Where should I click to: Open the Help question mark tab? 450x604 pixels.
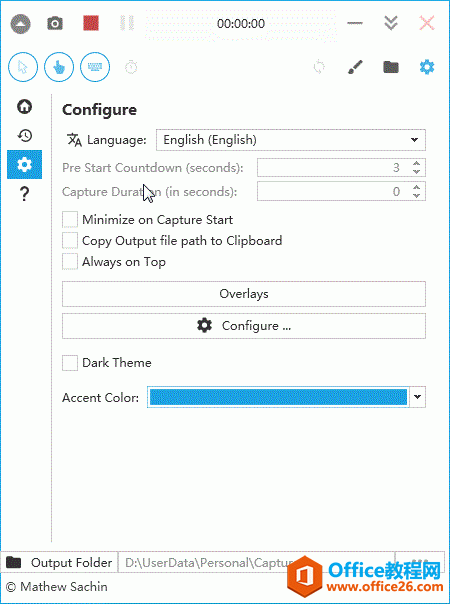coord(24,194)
